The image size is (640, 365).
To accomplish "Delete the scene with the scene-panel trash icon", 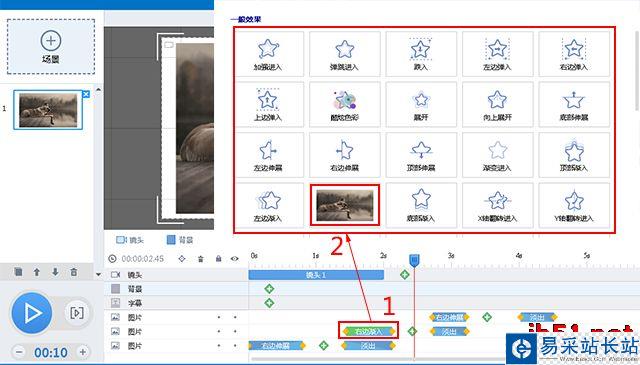I will point(73,272).
